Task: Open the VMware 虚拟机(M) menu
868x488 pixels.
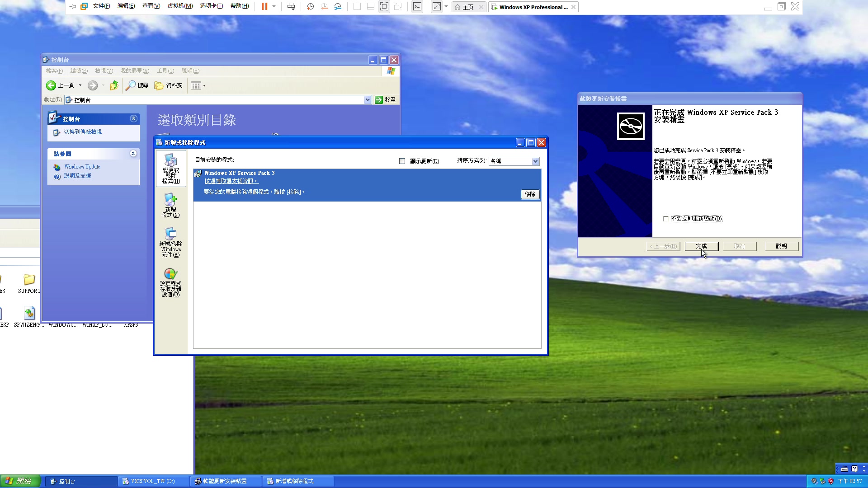Action: (180, 6)
